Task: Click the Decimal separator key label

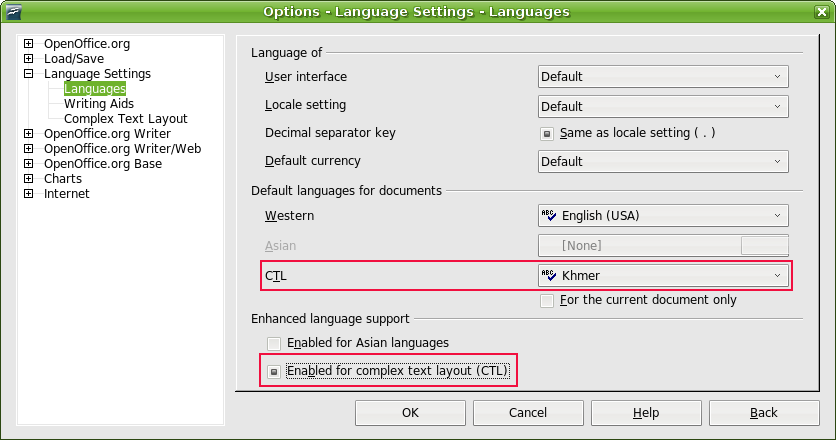Action: click(330, 133)
